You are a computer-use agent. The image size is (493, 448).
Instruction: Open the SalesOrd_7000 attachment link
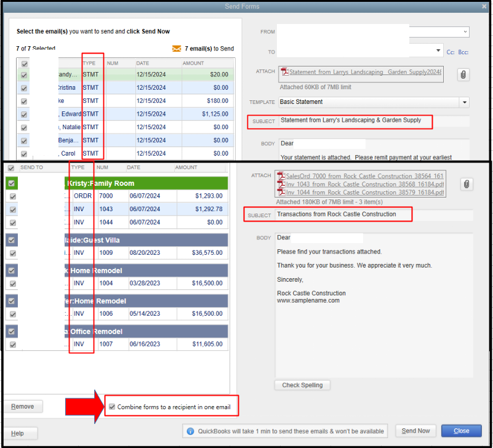(365, 176)
